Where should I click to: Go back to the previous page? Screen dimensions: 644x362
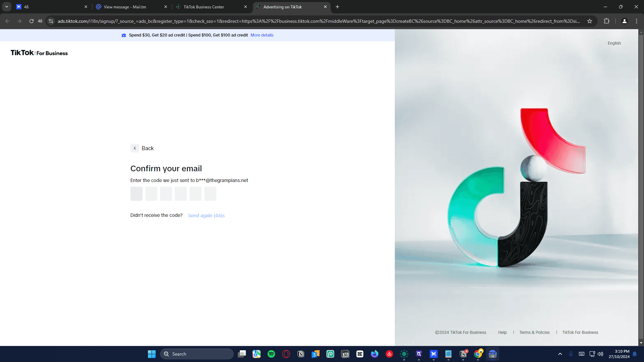(7, 21)
